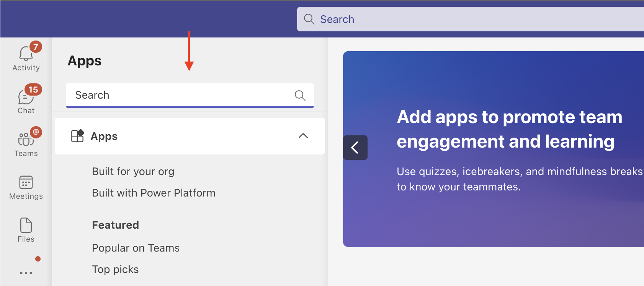Open the Meetings calendar icon
This screenshot has width=644, height=286.
pyautogui.click(x=26, y=182)
